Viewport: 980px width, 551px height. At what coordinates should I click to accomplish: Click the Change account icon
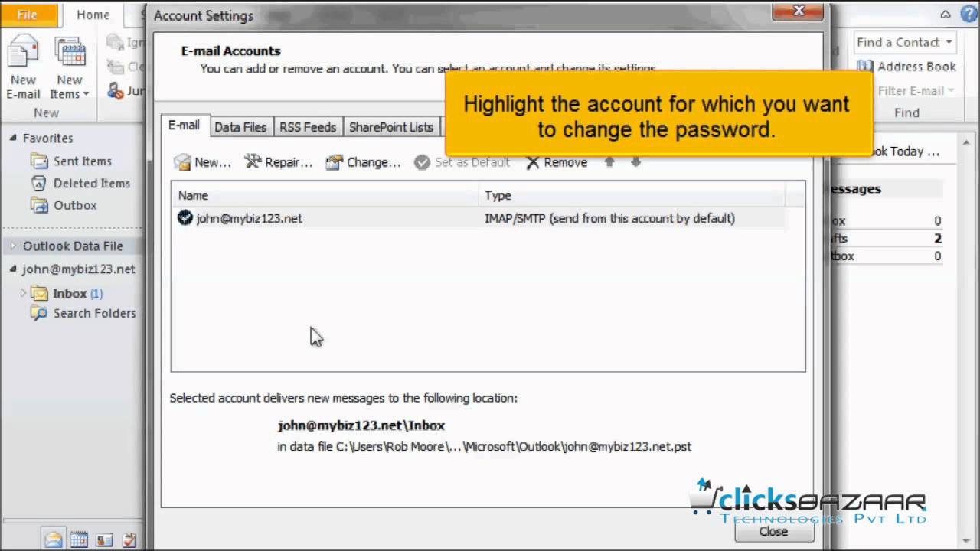[x=334, y=162]
